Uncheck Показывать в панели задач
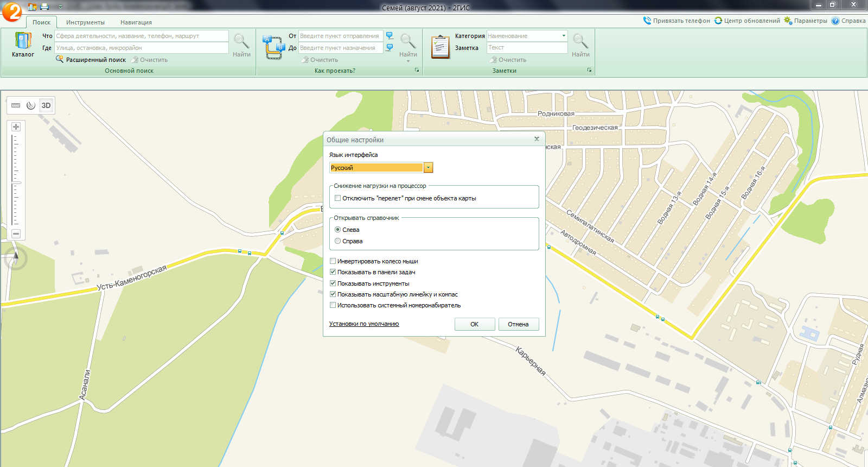This screenshot has height=467, width=868. coord(333,272)
